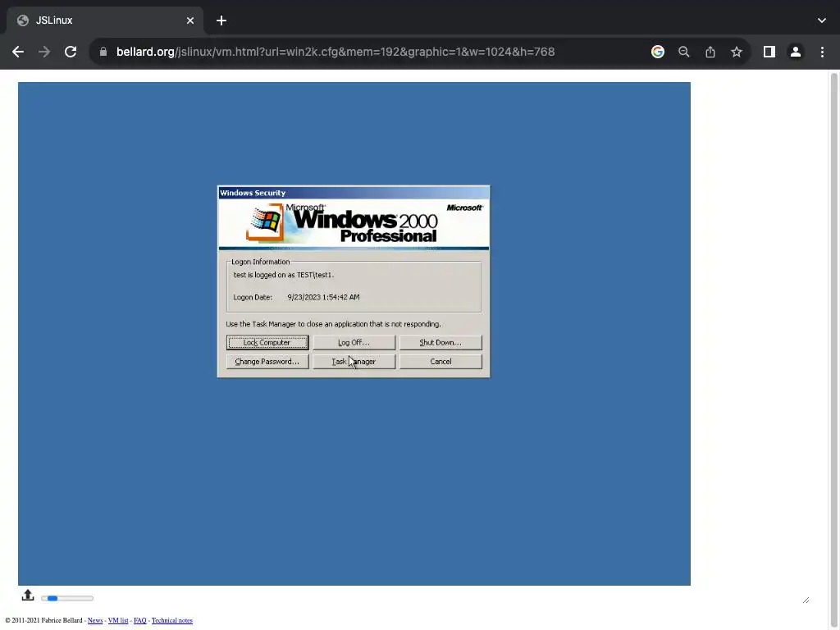Go back in browser history
Screen dimensions: 840x630
click(x=18, y=52)
